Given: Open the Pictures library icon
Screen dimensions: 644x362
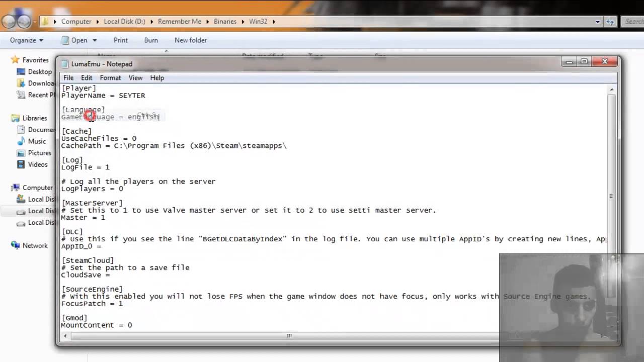Looking at the screenshot, I should tap(21, 153).
